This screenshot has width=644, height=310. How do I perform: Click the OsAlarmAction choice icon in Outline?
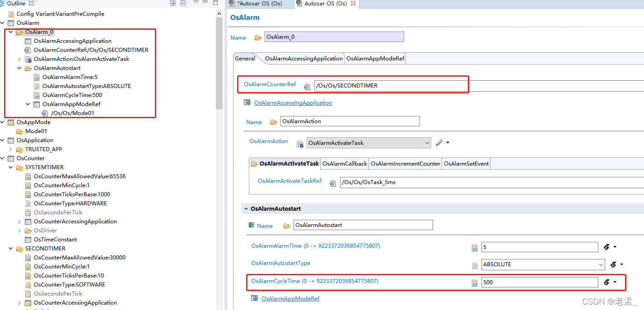pyautogui.click(x=28, y=59)
